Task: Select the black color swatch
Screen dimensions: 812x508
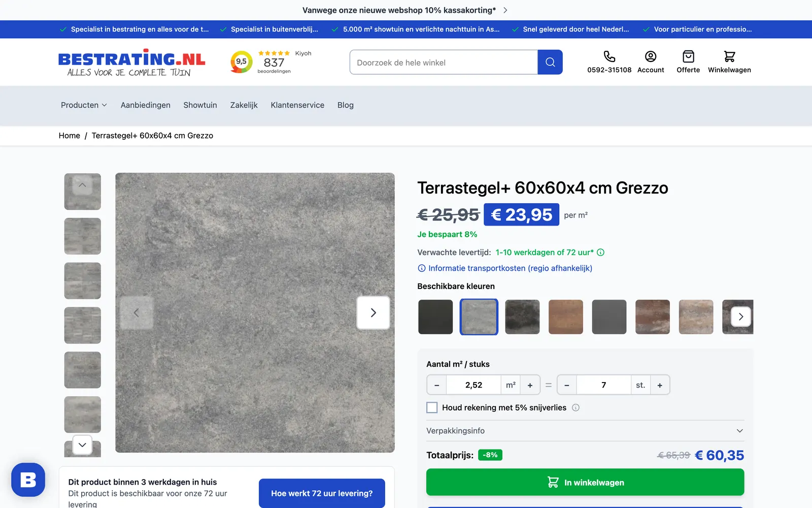Action: point(435,317)
